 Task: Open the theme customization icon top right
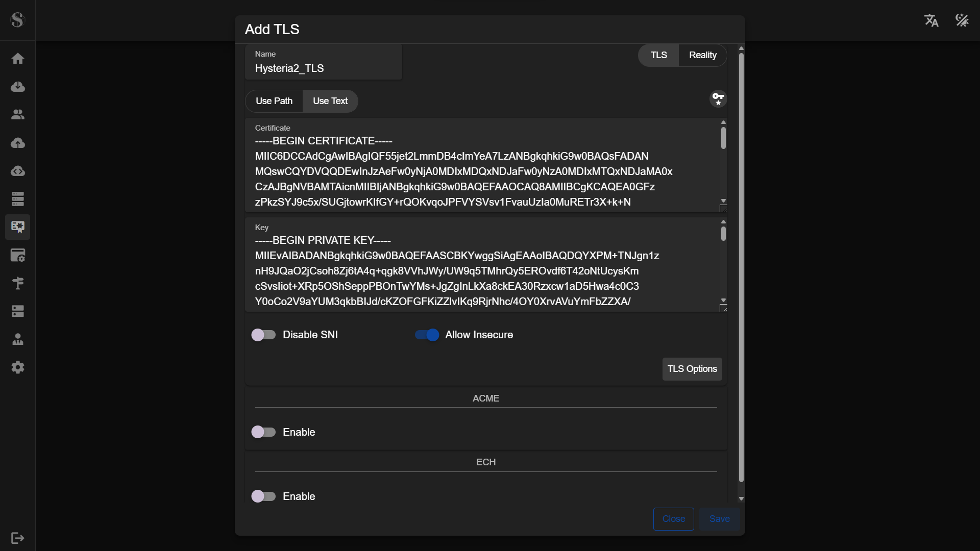click(x=962, y=20)
